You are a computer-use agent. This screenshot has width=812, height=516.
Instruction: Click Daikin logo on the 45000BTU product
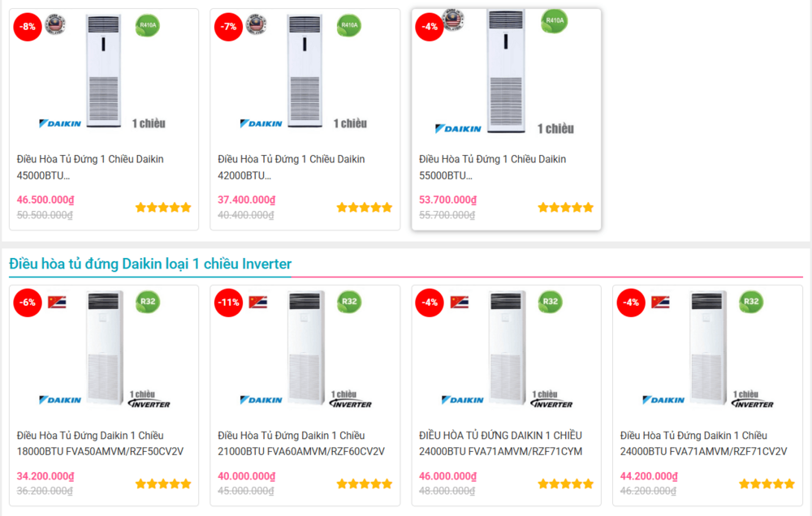61,123
